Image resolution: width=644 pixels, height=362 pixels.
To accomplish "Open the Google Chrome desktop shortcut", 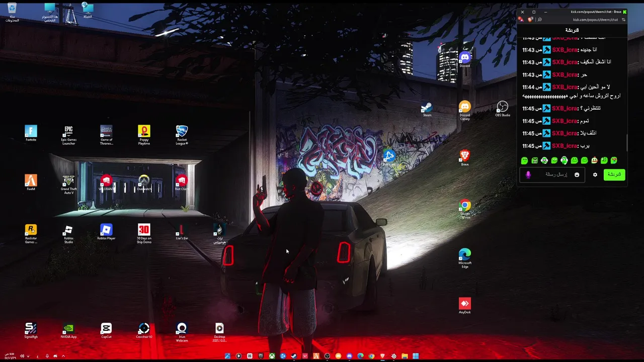I will point(464,209).
